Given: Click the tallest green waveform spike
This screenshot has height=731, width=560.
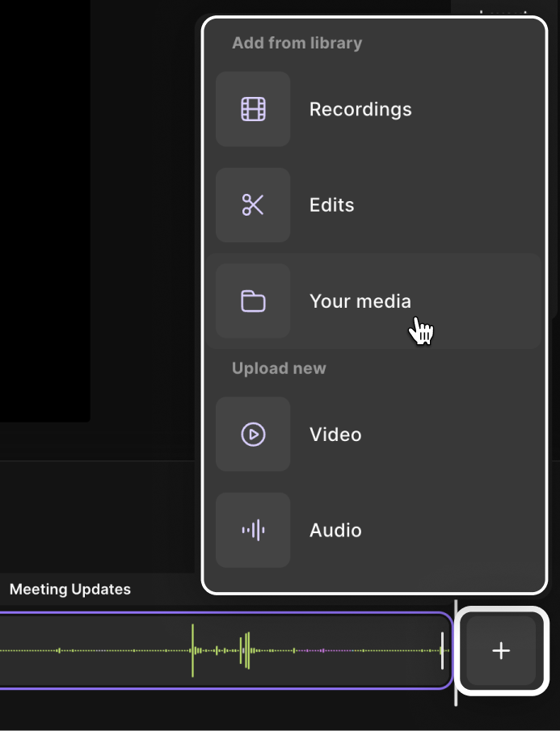Looking at the screenshot, I should [192, 650].
